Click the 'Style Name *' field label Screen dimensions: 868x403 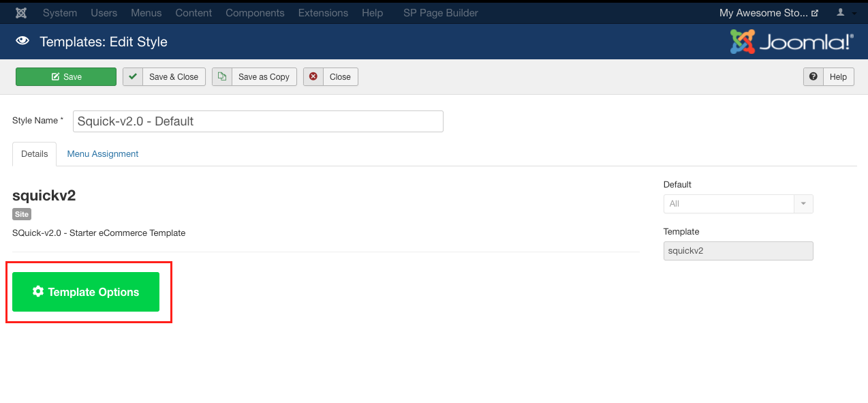point(37,121)
